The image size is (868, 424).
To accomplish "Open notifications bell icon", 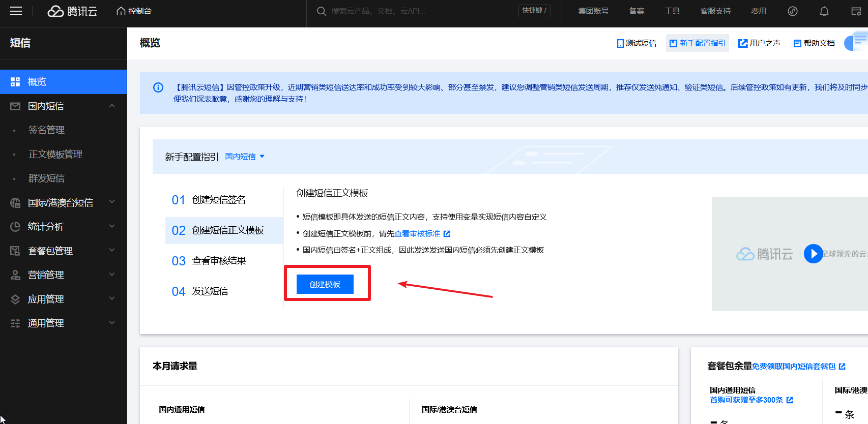I will coord(824,11).
